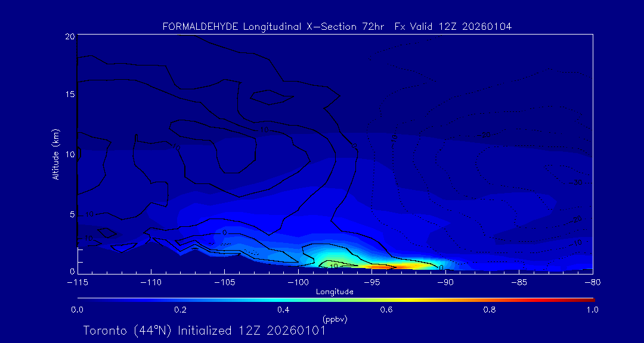Click the FORMALDEHYDE plot title text
The height and width of the screenshot is (343, 644).
tap(337, 27)
